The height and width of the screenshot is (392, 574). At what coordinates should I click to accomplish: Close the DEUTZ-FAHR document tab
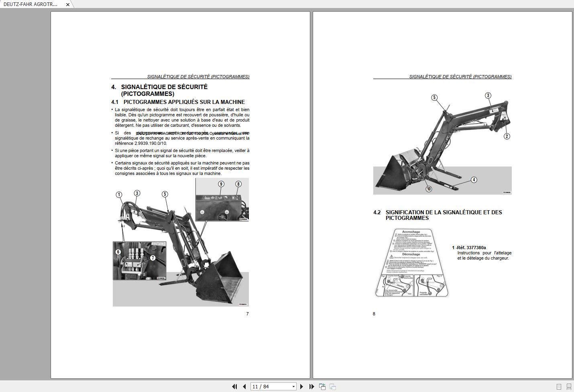click(68, 4)
